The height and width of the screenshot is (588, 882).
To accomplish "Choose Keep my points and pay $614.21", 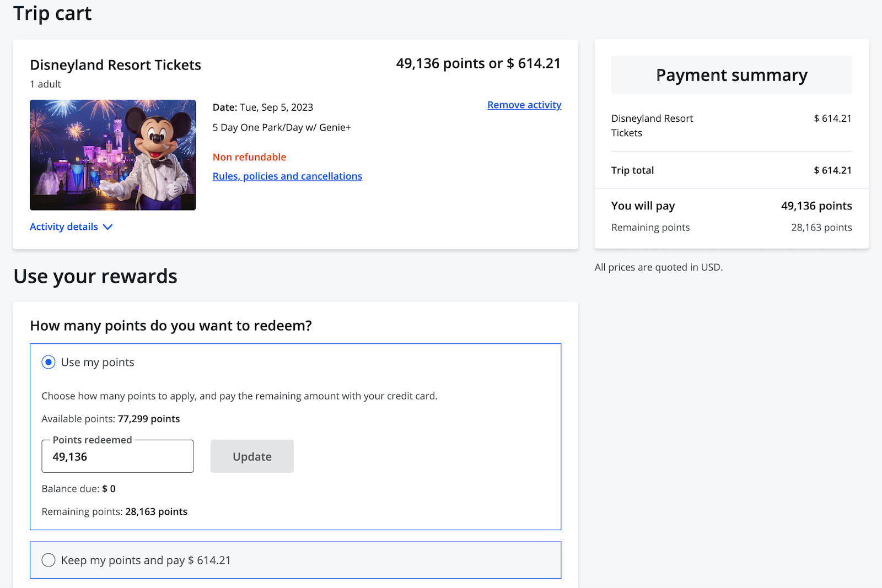I will pos(49,560).
